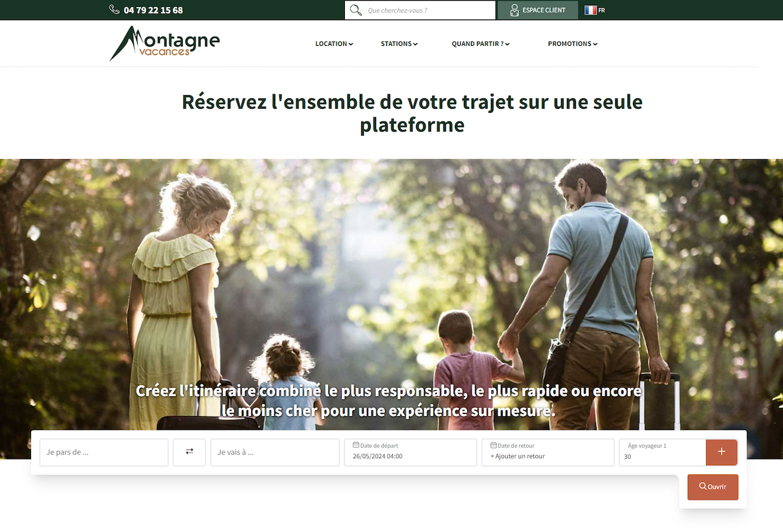Swap departure and destination with the arrows
Screen dimensions: 783x532
point(190,452)
